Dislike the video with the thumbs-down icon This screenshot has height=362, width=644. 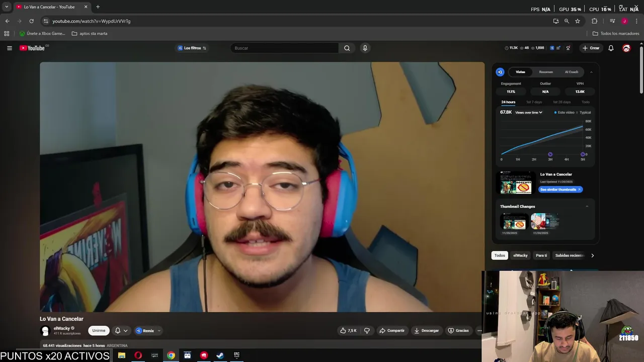[x=367, y=330]
